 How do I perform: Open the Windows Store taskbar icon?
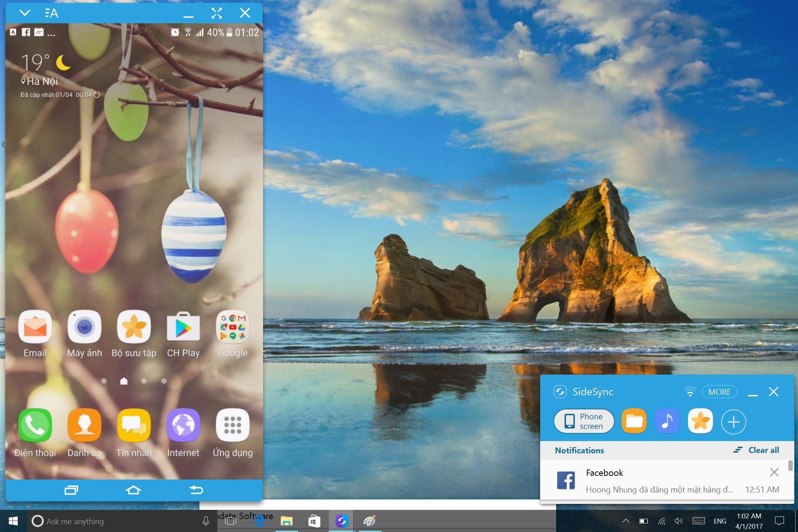(314, 521)
